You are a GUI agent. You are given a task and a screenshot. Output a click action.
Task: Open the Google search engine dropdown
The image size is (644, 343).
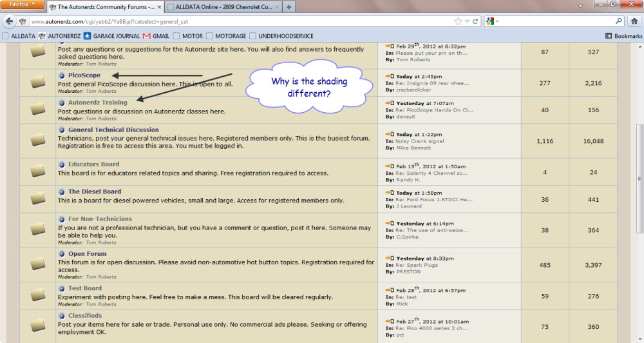tap(491, 21)
